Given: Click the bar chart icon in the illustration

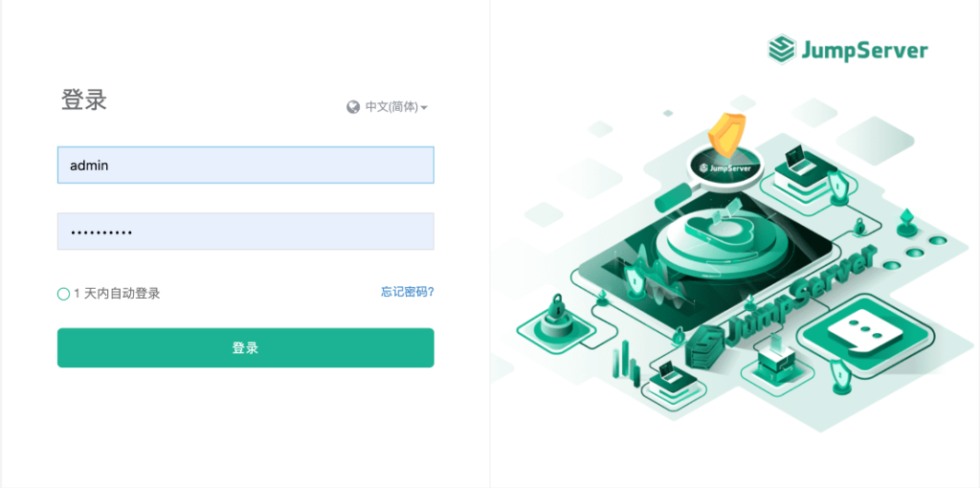Looking at the screenshot, I should tap(626, 364).
